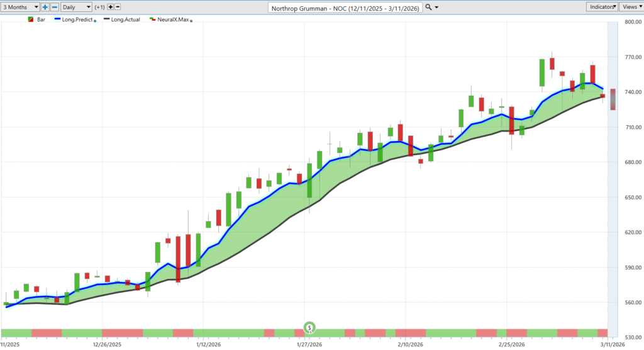644x350 pixels.
Task: Open the 3 Months time range dropdown
Action: tap(19, 7)
